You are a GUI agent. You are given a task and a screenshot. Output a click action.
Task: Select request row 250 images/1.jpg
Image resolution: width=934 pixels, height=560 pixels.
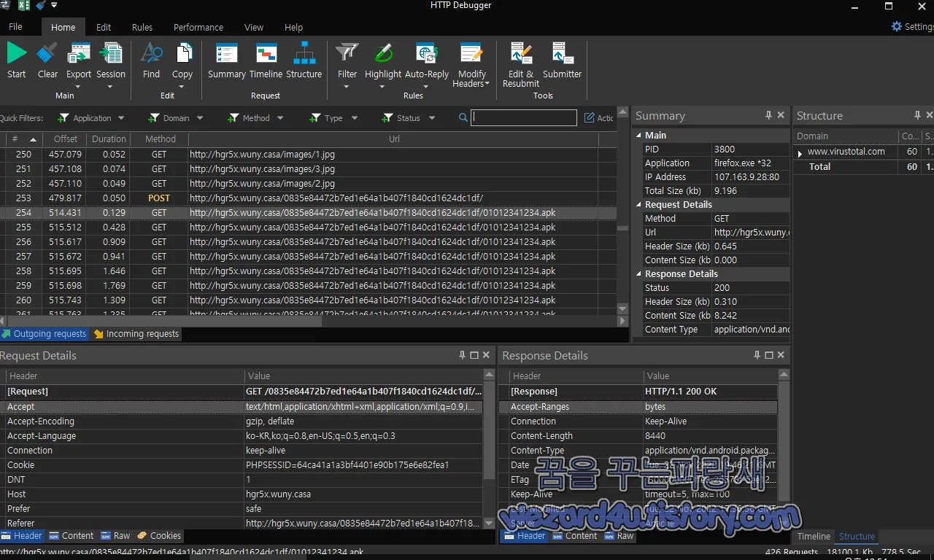(308, 155)
